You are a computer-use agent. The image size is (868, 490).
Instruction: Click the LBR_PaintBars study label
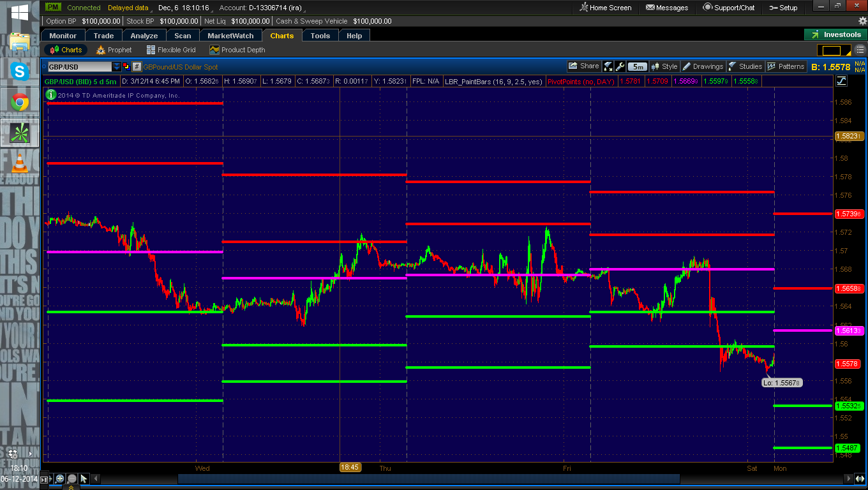[x=494, y=82]
